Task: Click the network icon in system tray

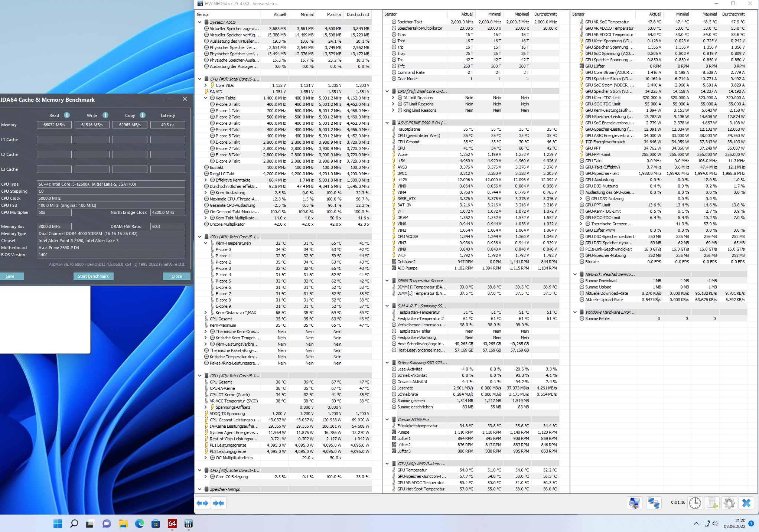Action: click(706, 523)
